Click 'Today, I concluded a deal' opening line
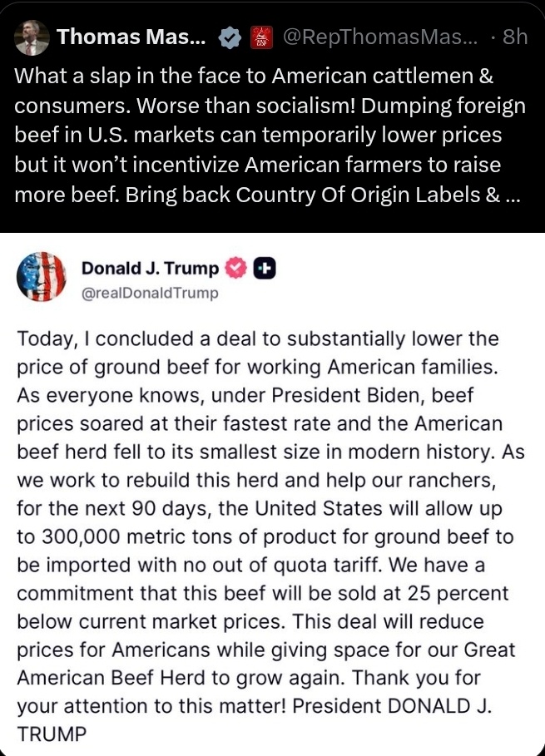 tap(258, 338)
